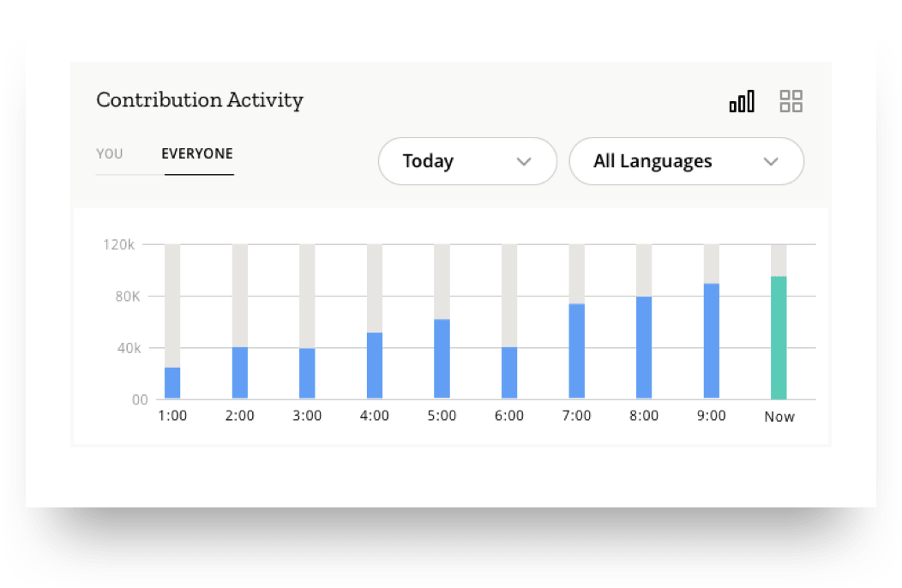Click the blue bar at 7:00
902x588 pixels.
tap(577, 351)
